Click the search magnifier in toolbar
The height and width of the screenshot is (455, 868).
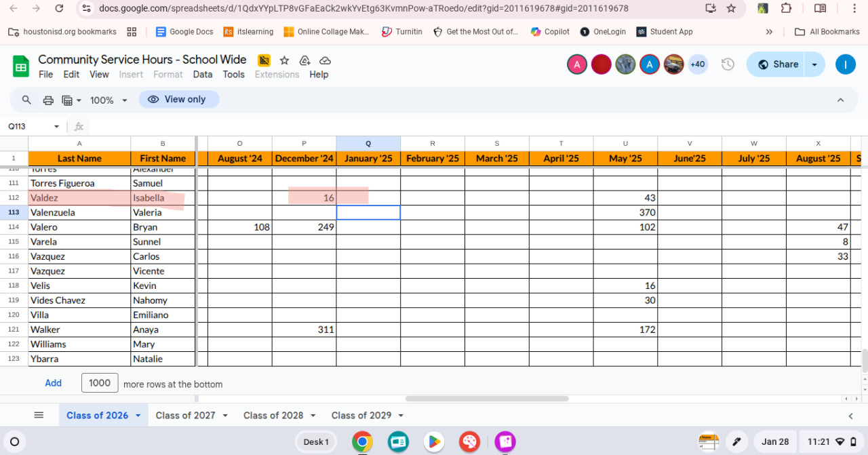coord(26,100)
